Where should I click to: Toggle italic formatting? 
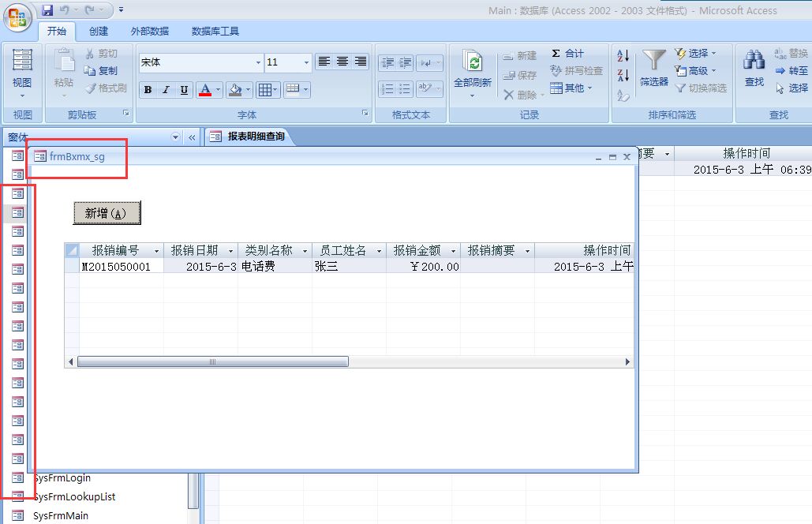[x=166, y=90]
